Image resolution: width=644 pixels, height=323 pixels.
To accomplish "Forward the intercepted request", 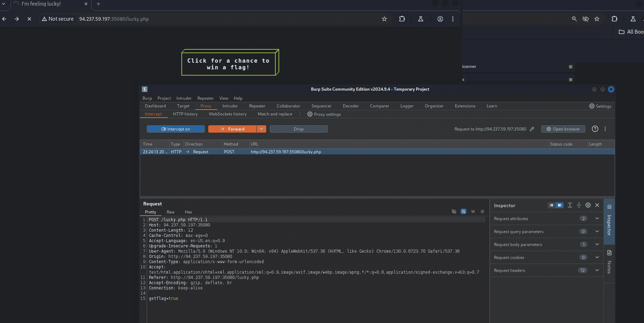I will tap(233, 129).
